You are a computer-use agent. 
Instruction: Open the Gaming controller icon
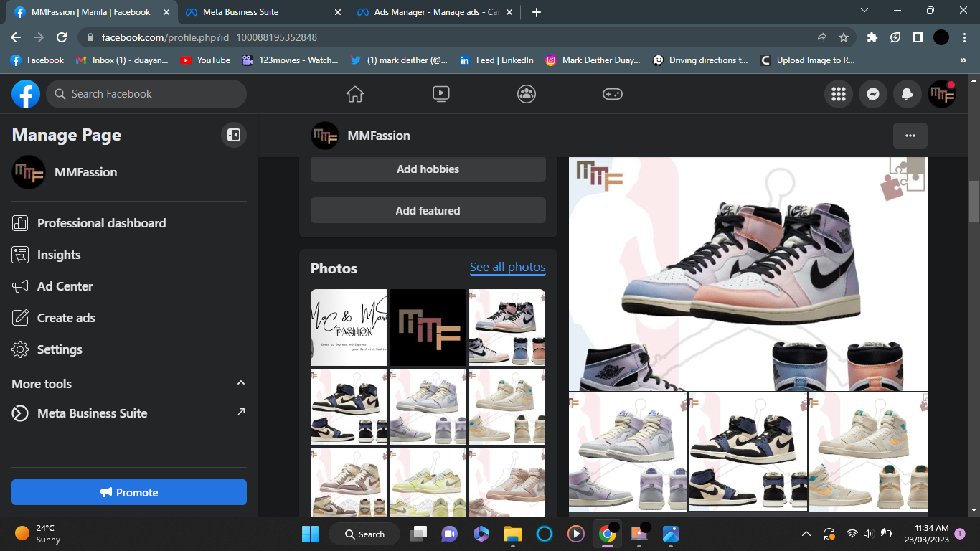tap(612, 94)
